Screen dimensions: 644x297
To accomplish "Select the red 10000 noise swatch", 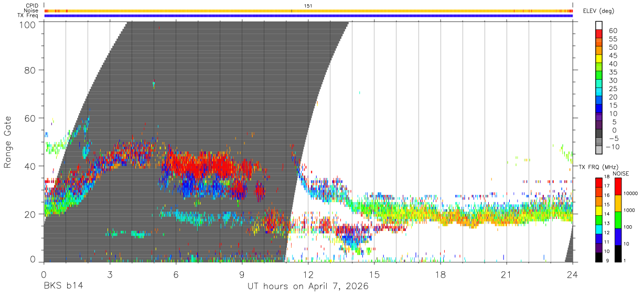I will [617, 186].
